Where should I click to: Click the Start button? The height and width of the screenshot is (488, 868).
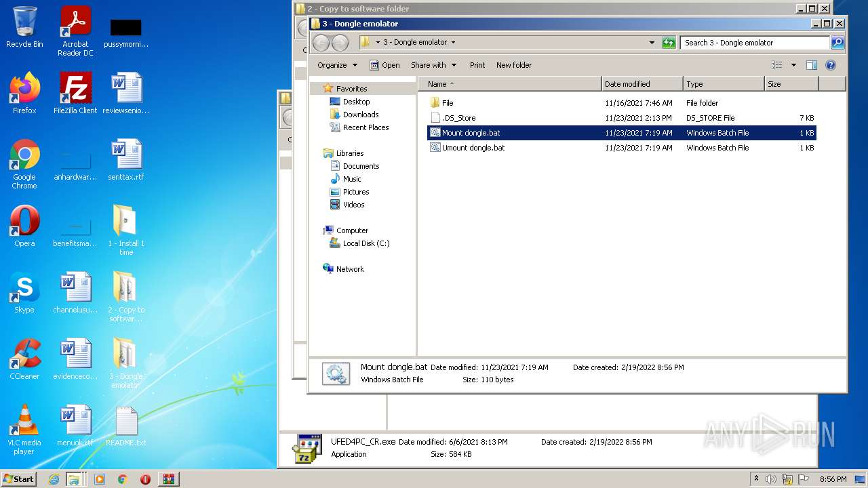(x=19, y=479)
